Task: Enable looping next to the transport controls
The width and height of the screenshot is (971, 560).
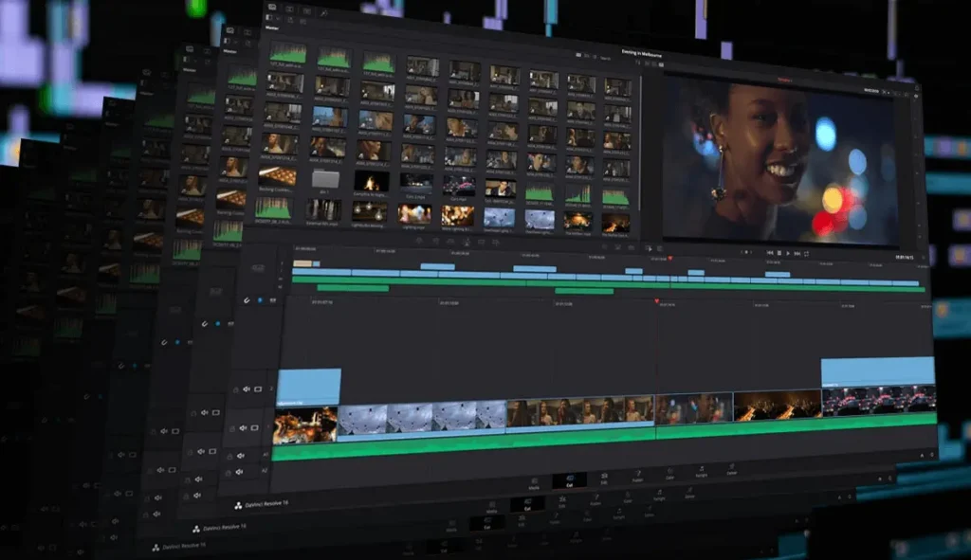Action: pos(806,253)
